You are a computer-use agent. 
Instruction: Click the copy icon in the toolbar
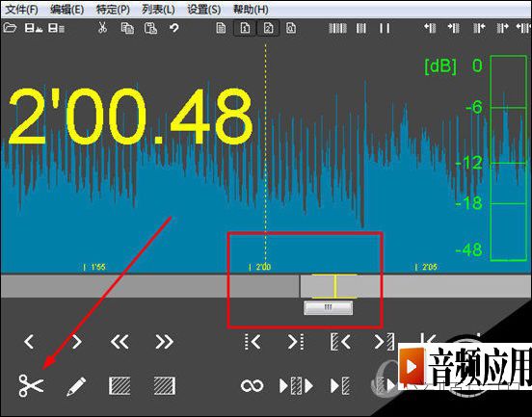click(x=127, y=28)
